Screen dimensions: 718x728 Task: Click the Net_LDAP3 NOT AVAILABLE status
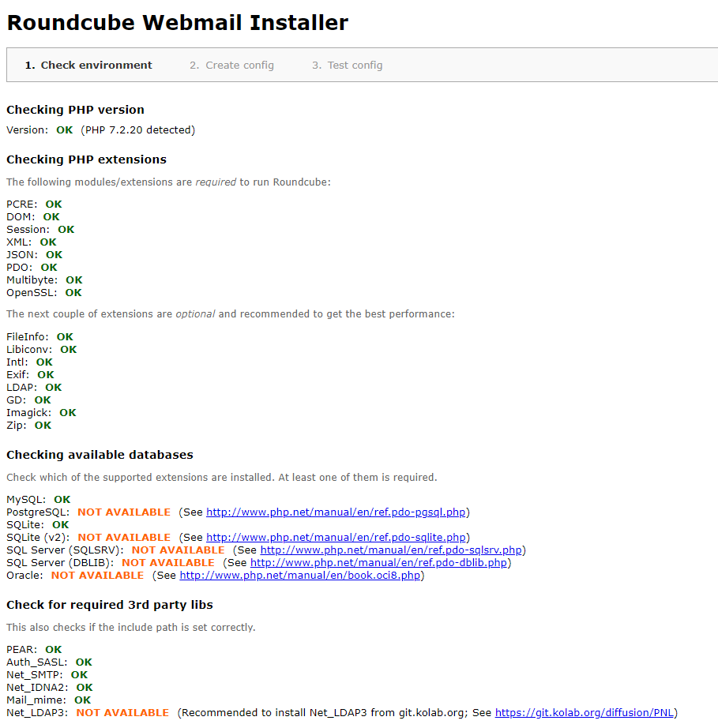tap(122, 713)
